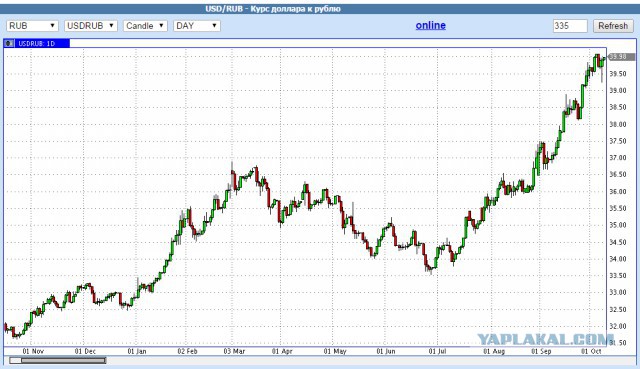This screenshot has width=640, height=369.
Task: Click the 36.00 price axis label
Action: [618, 191]
